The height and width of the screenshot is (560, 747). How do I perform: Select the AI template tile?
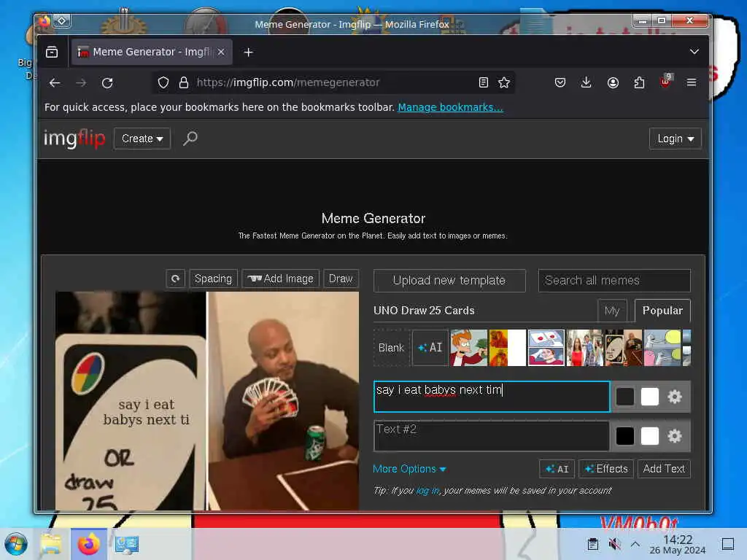[430, 348]
